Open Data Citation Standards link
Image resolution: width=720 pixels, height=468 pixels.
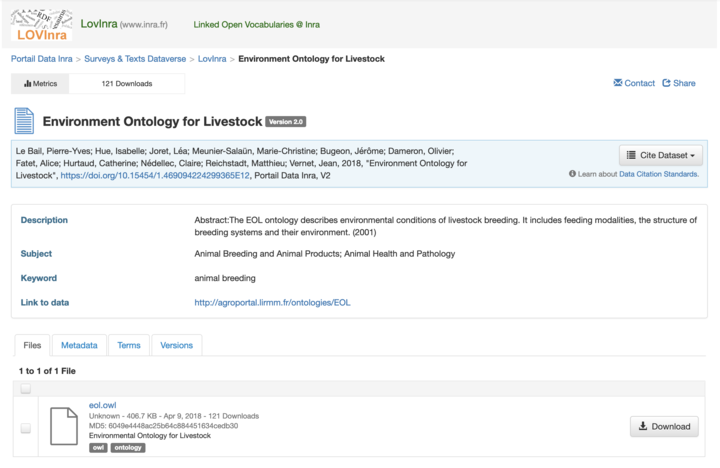coord(659,174)
